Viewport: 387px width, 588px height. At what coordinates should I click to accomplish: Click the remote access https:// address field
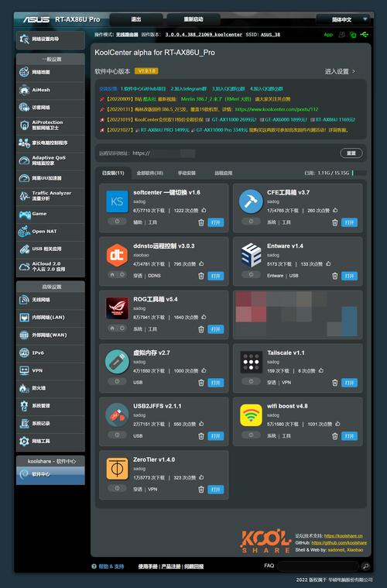[x=164, y=153]
